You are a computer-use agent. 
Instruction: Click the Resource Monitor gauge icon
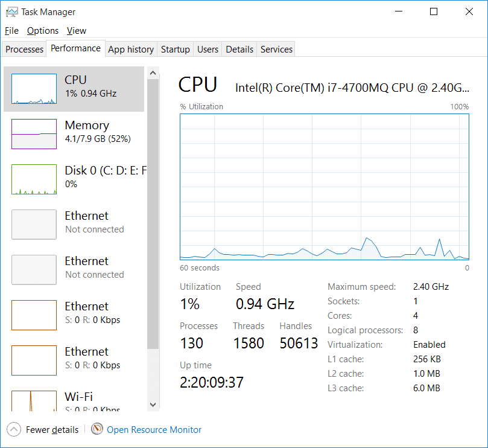point(97,429)
